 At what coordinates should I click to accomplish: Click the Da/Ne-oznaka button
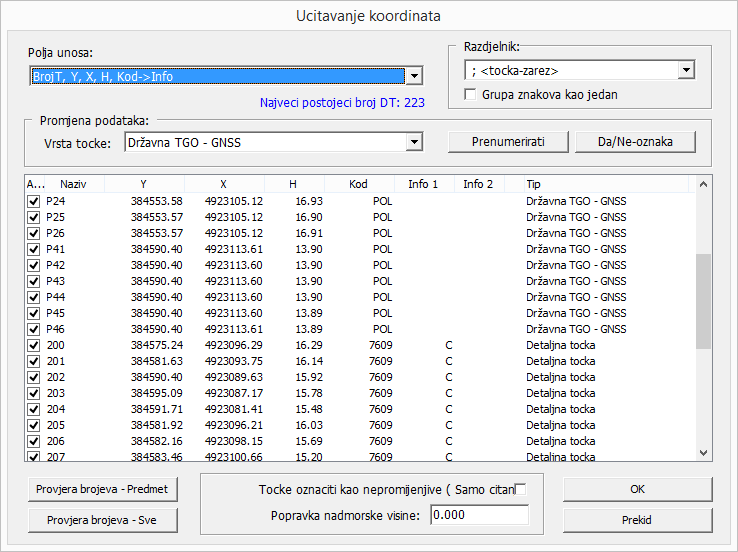tap(635, 142)
